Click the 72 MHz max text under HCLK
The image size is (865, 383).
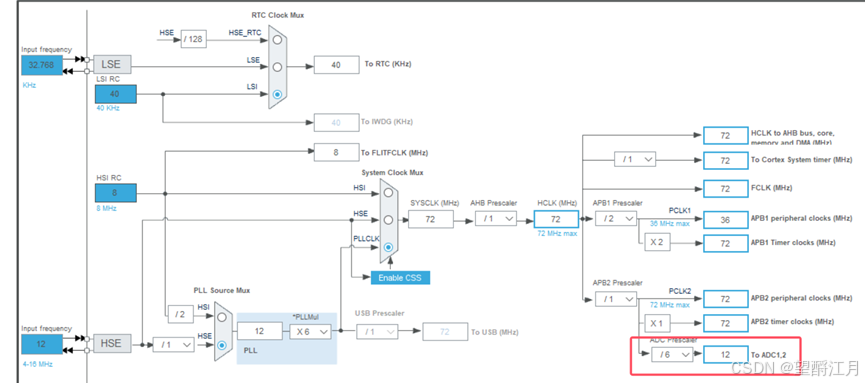(556, 233)
